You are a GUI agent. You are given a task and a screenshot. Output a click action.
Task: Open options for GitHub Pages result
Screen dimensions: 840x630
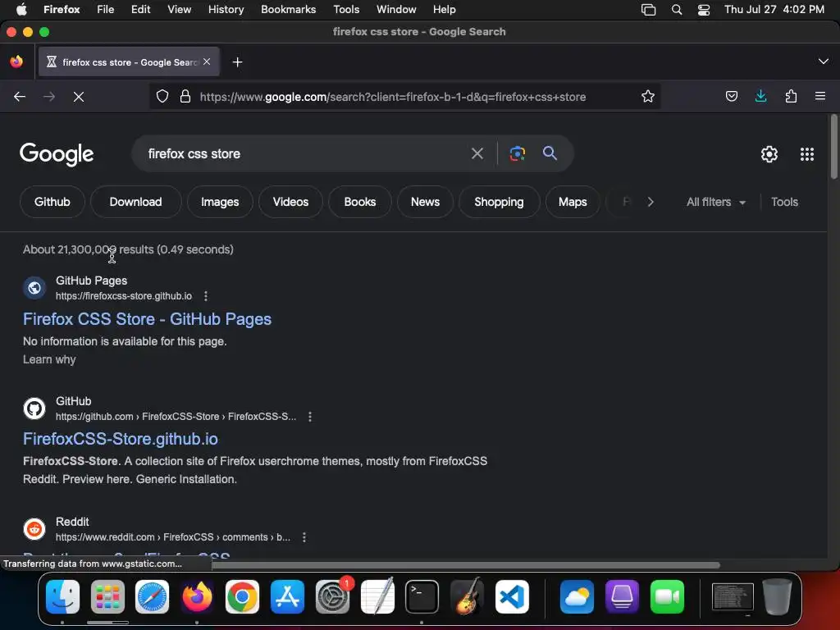206,295
